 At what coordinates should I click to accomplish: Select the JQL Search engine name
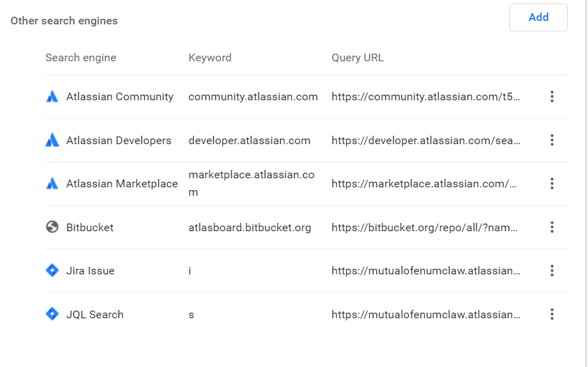click(x=95, y=315)
